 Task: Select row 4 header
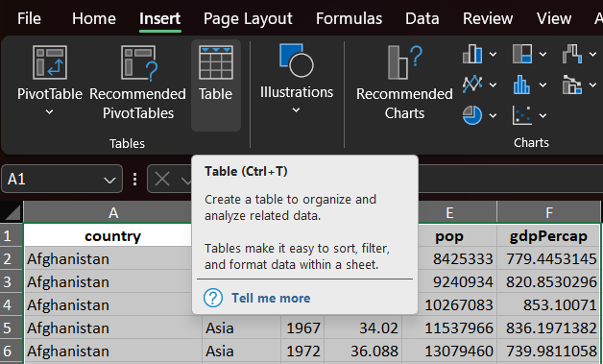12,304
